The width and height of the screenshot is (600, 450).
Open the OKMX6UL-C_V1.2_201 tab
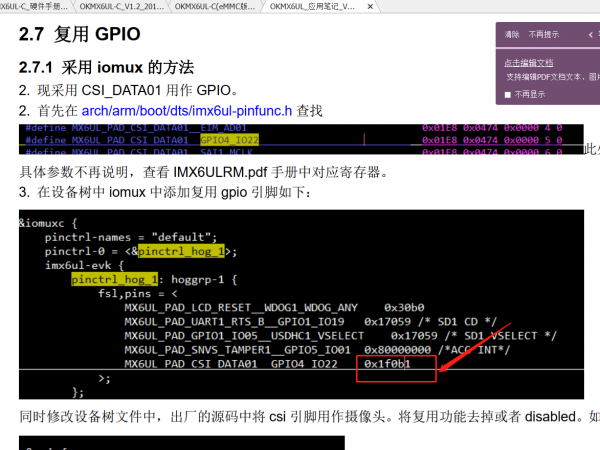pos(121,6)
